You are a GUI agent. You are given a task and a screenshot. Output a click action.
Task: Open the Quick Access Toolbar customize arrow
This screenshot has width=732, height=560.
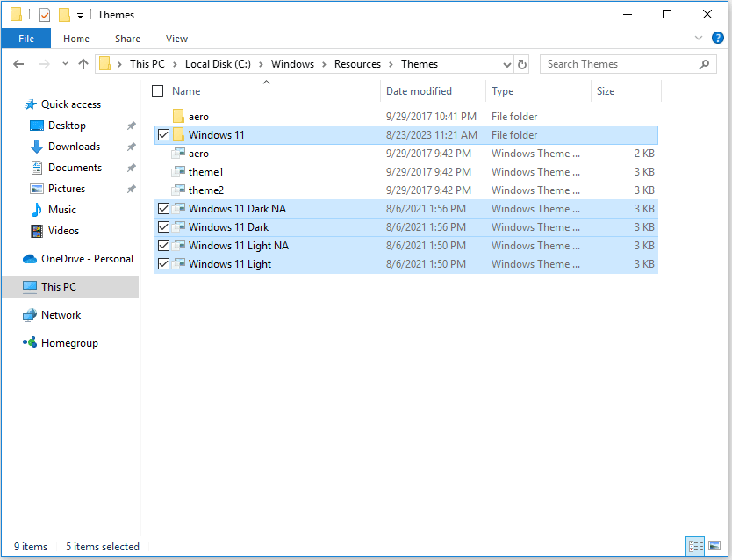click(80, 16)
